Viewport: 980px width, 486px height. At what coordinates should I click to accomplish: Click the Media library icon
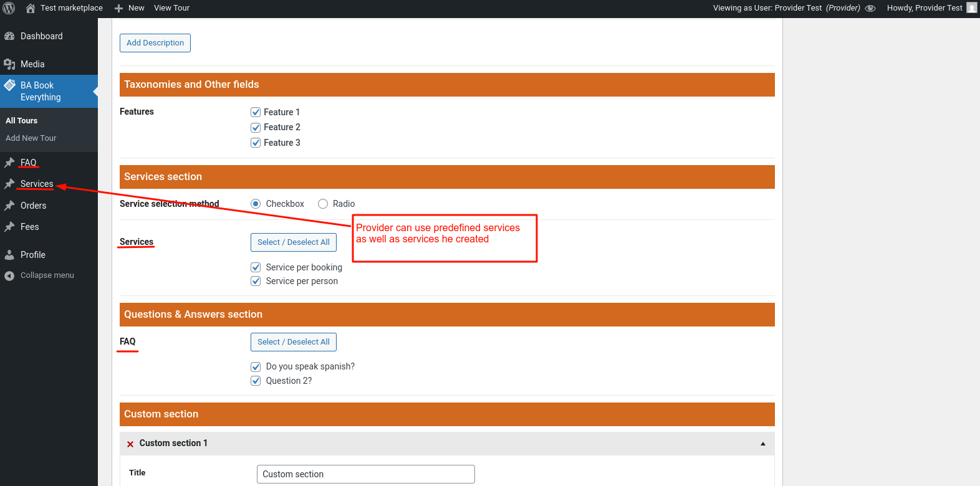point(9,64)
